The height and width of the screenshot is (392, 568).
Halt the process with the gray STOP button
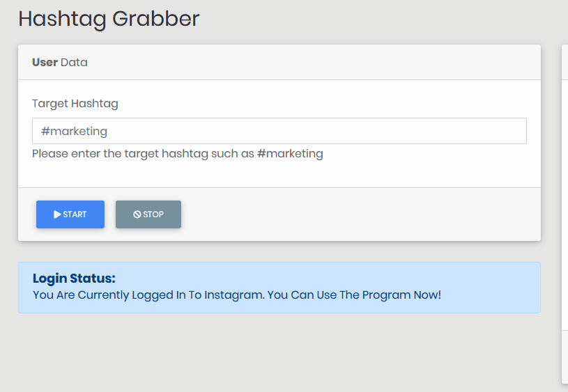coord(148,214)
